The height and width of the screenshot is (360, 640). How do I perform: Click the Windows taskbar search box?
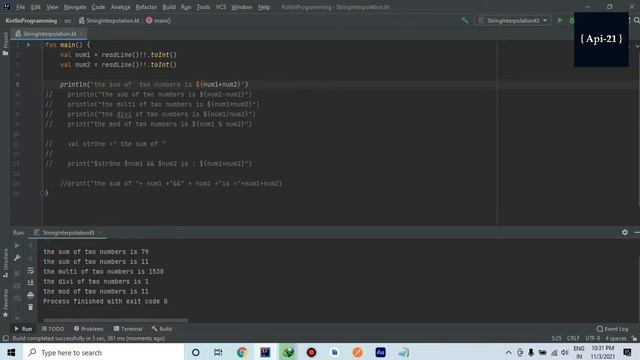pyautogui.click(x=104, y=352)
